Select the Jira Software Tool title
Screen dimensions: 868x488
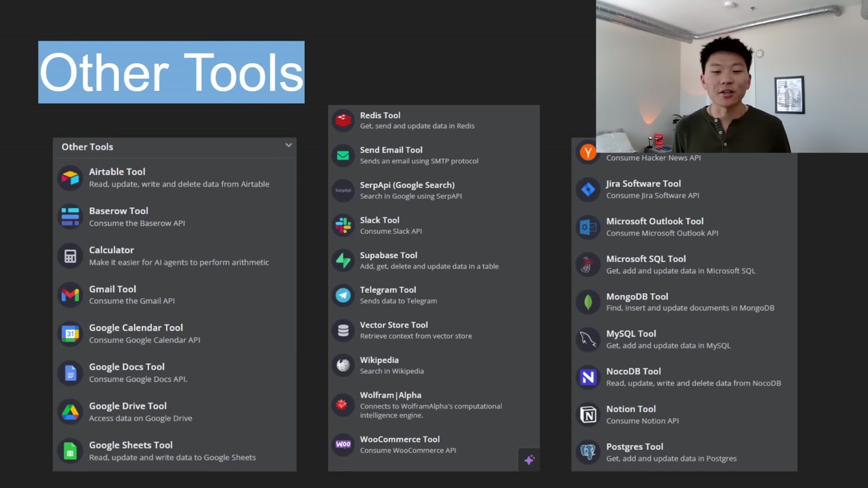[x=643, y=183]
